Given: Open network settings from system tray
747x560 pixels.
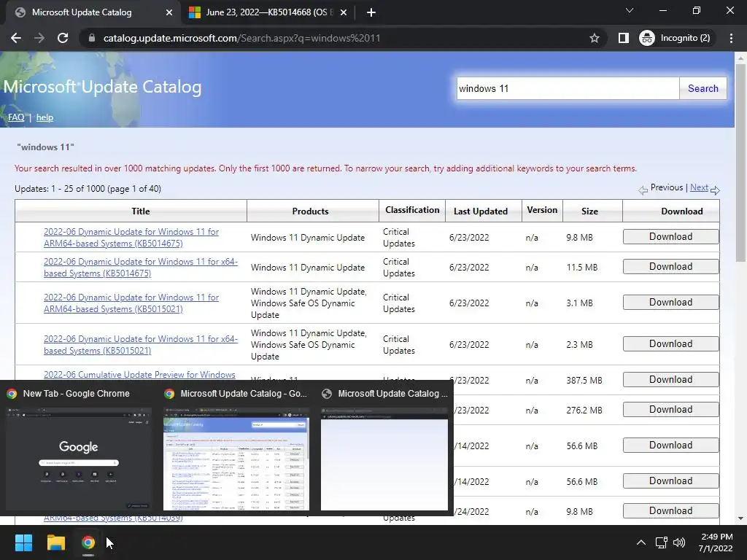Looking at the screenshot, I should (661, 542).
